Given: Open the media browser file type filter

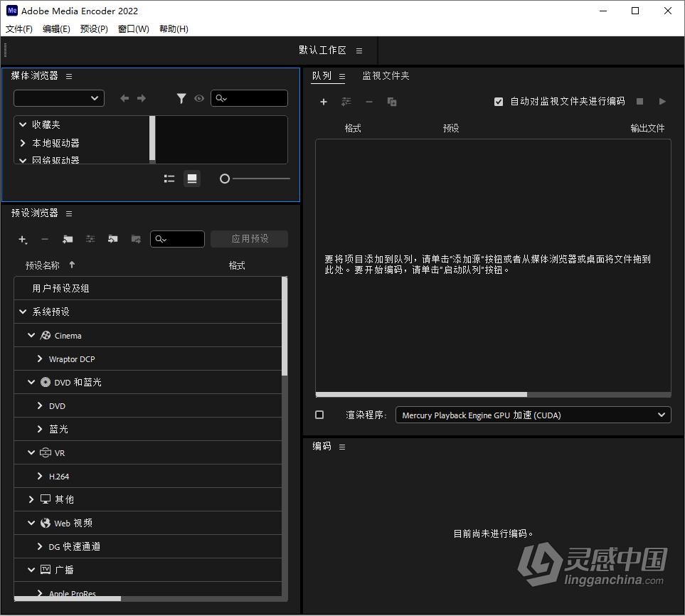Looking at the screenshot, I should tap(181, 98).
